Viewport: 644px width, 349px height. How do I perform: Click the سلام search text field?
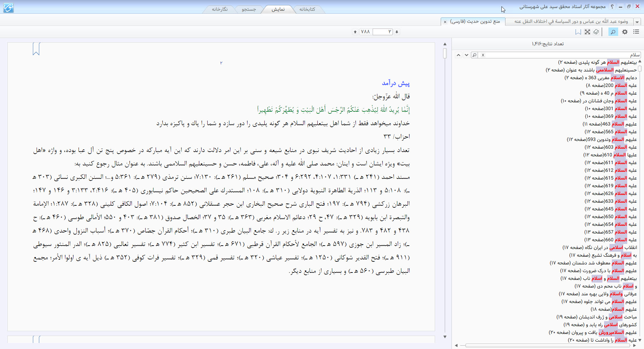tap(563, 55)
